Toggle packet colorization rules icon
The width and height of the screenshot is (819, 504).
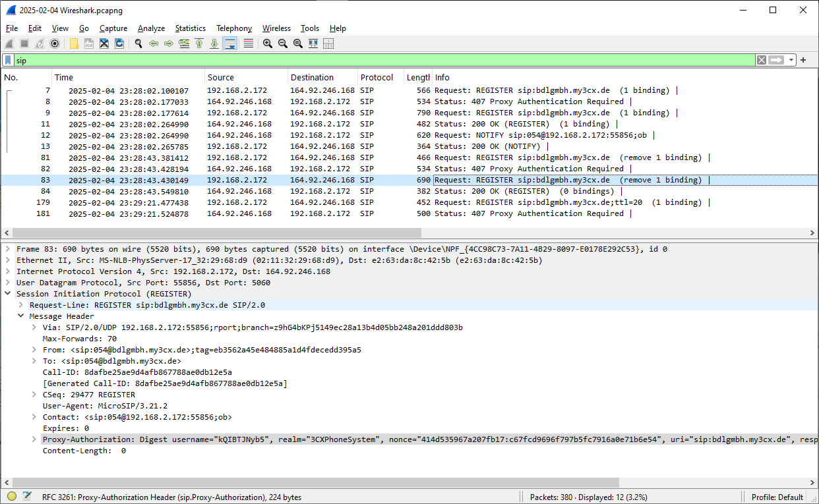249,43
